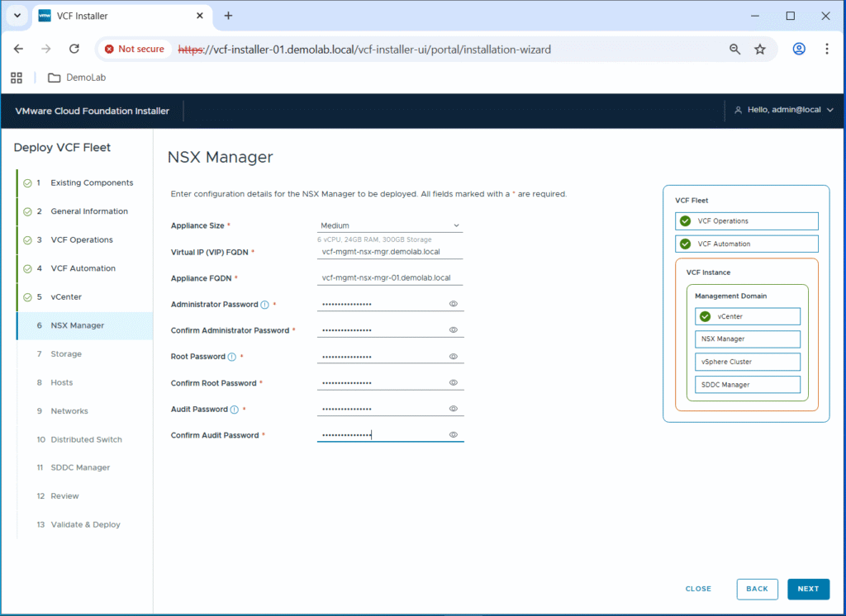Click the Root Password info icon
The height and width of the screenshot is (616, 846).
[231, 357]
